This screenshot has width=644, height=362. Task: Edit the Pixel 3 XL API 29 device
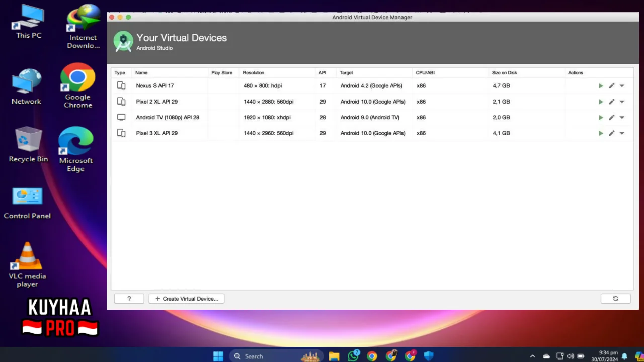pos(611,133)
